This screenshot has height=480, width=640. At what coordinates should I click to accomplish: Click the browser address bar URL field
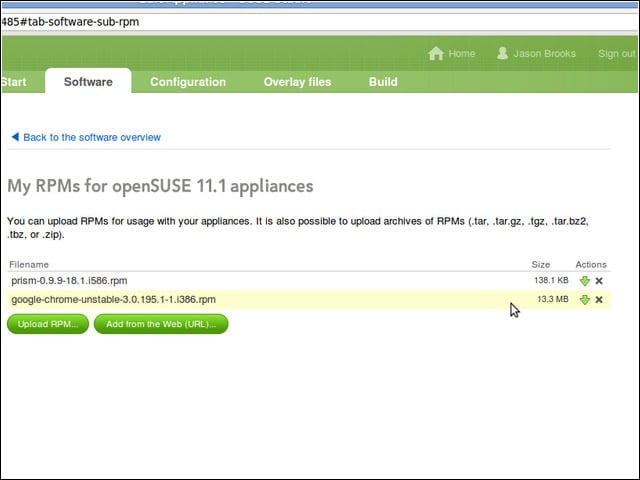point(320,22)
